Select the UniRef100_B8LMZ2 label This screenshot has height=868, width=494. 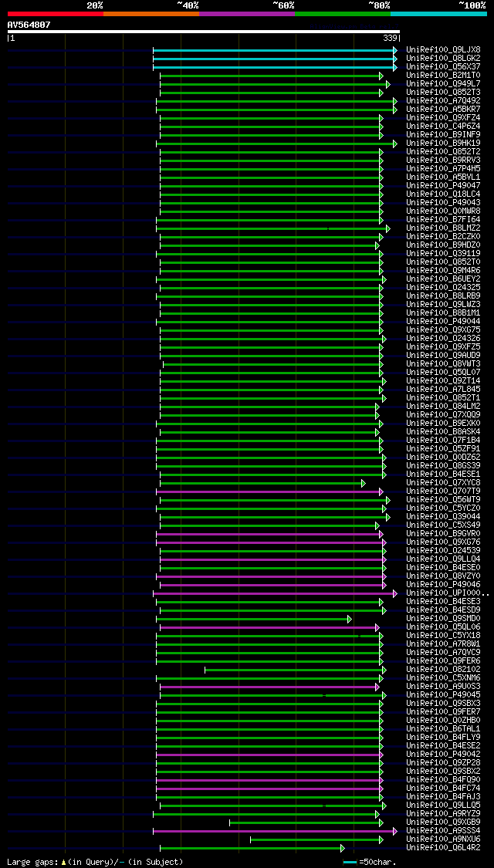443,228
